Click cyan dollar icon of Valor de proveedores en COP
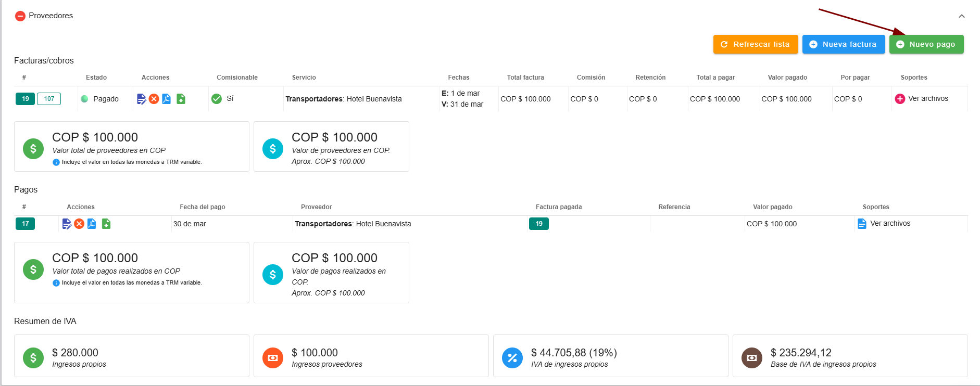The image size is (980, 386). coord(273,149)
